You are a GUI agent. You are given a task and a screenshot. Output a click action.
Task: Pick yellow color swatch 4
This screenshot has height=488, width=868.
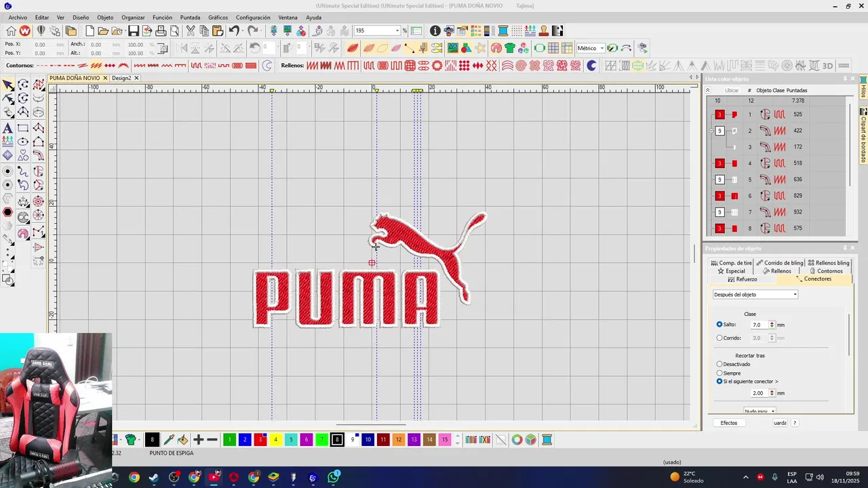tap(275, 440)
